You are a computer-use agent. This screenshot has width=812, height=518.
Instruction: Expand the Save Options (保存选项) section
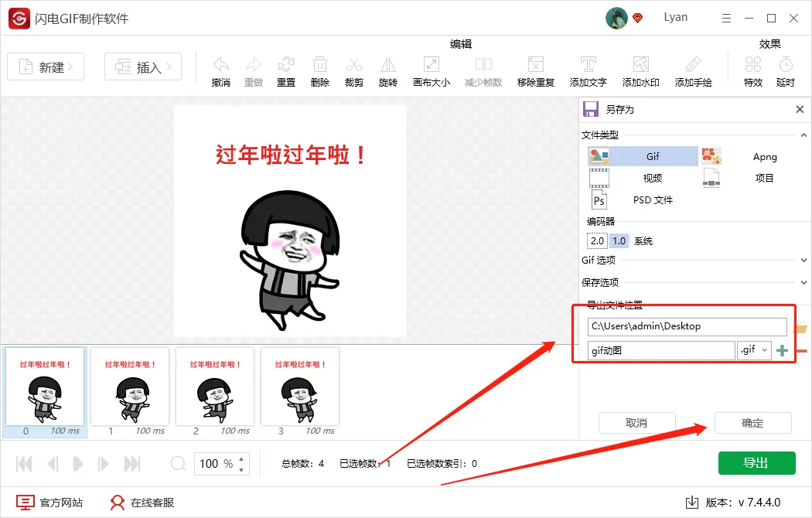click(x=803, y=282)
